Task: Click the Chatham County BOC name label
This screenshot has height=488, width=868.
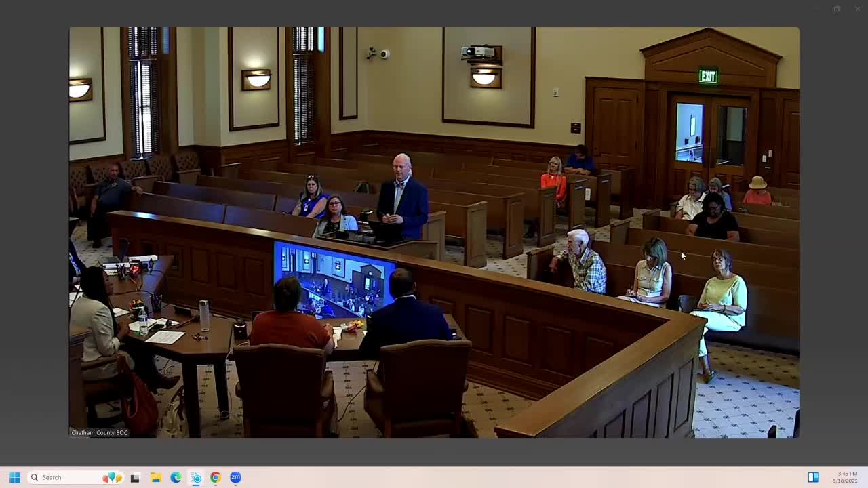Action: click(x=100, y=432)
